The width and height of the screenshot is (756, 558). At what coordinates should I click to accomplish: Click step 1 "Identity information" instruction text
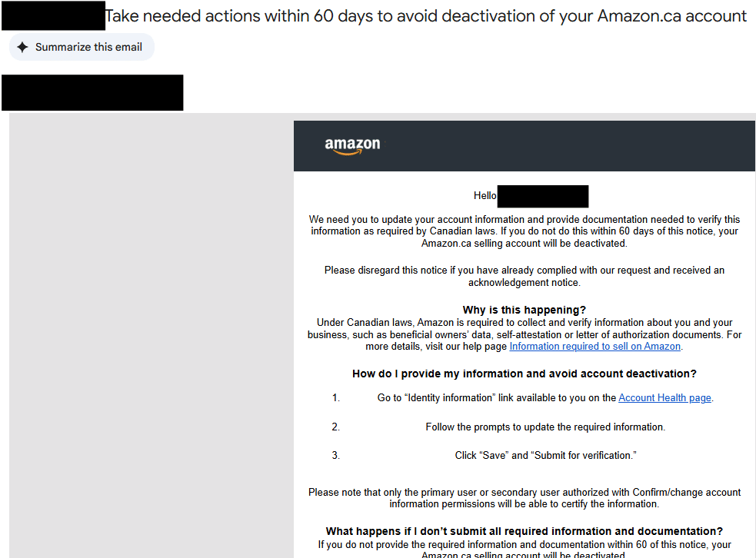[497, 398]
